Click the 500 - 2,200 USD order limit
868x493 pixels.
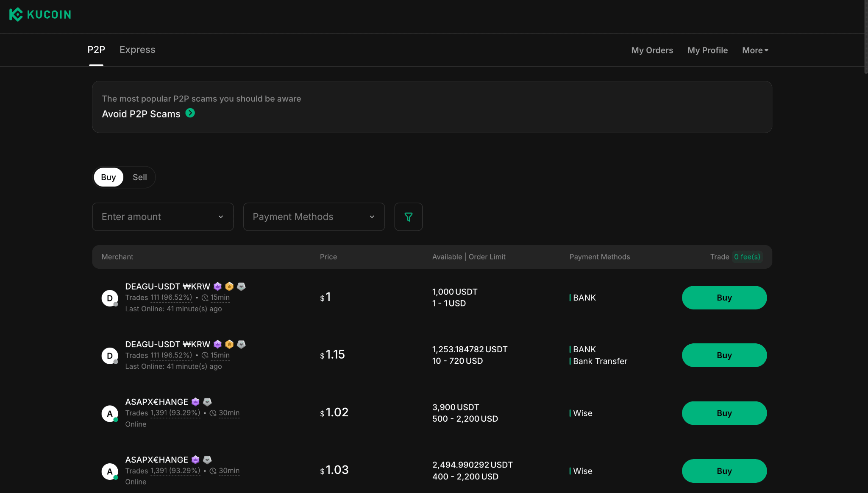click(465, 419)
